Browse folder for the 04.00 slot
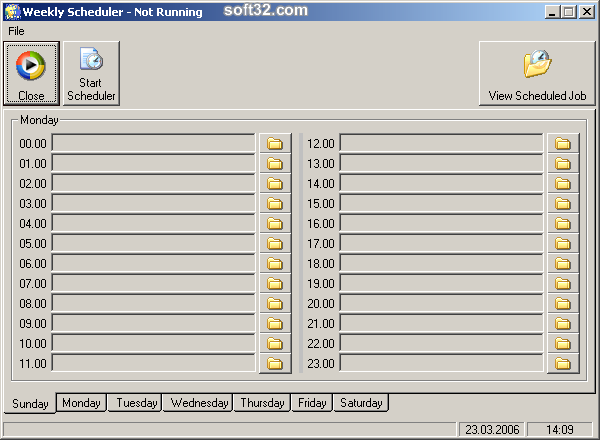The width and height of the screenshot is (600, 440). coord(275,223)
